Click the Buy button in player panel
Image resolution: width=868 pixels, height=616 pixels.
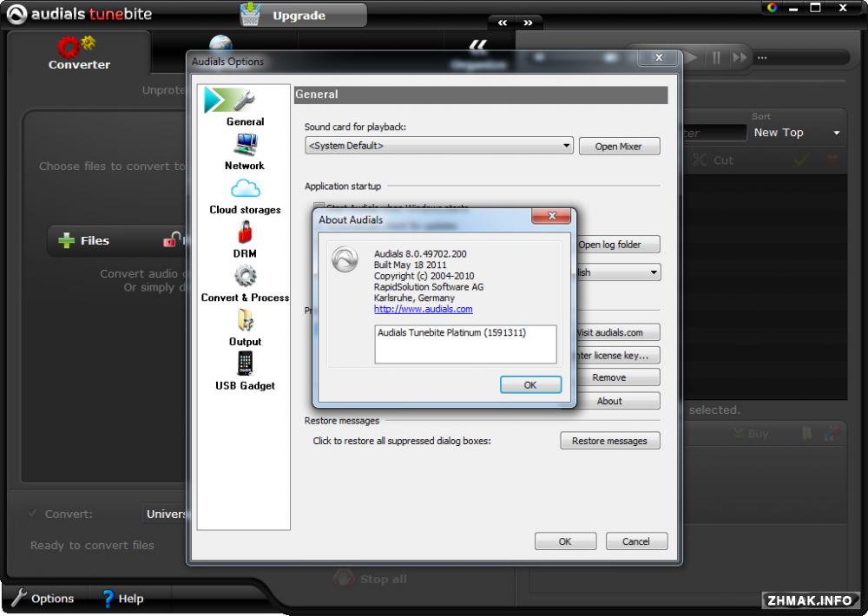[752, 433]
